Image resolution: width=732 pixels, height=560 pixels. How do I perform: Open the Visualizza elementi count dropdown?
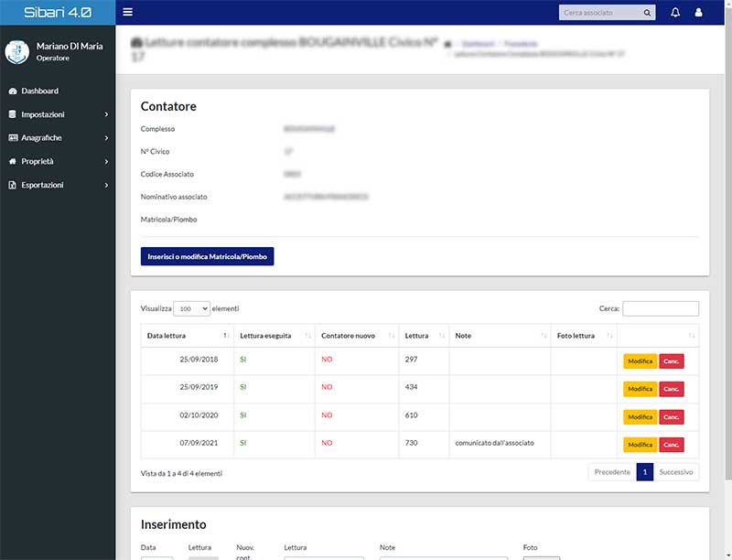(191, 308)
